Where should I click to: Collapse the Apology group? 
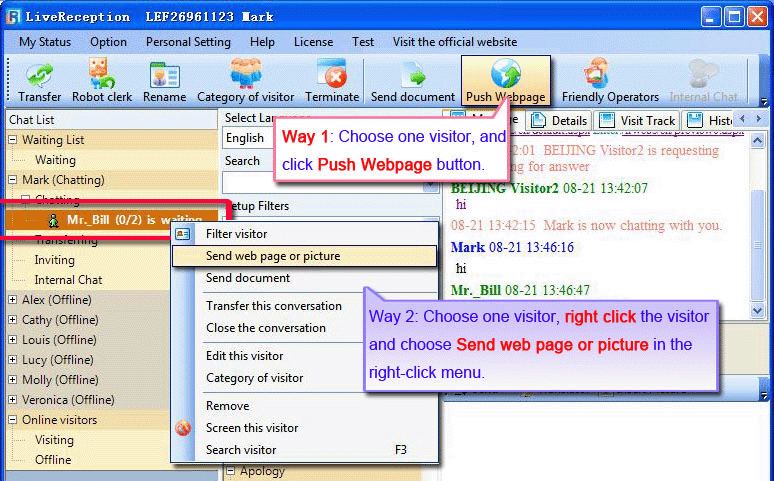[230, 471]
